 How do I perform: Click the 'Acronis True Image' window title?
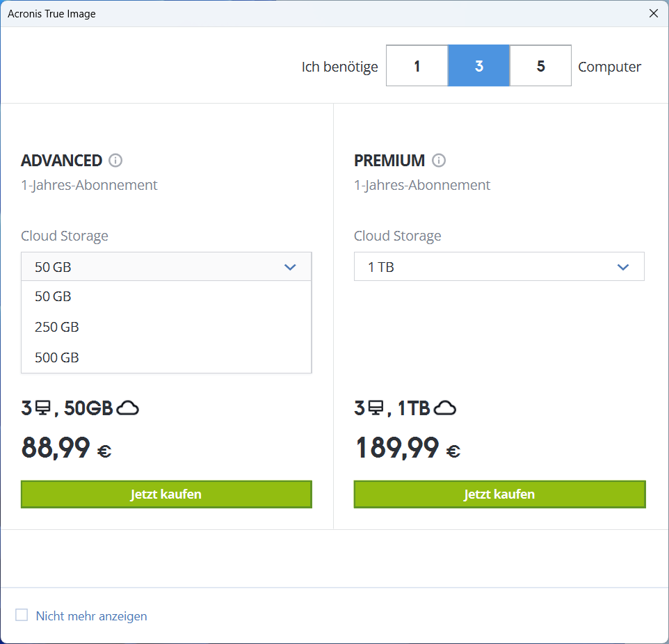pyautogui.click(x=51, y=14)
